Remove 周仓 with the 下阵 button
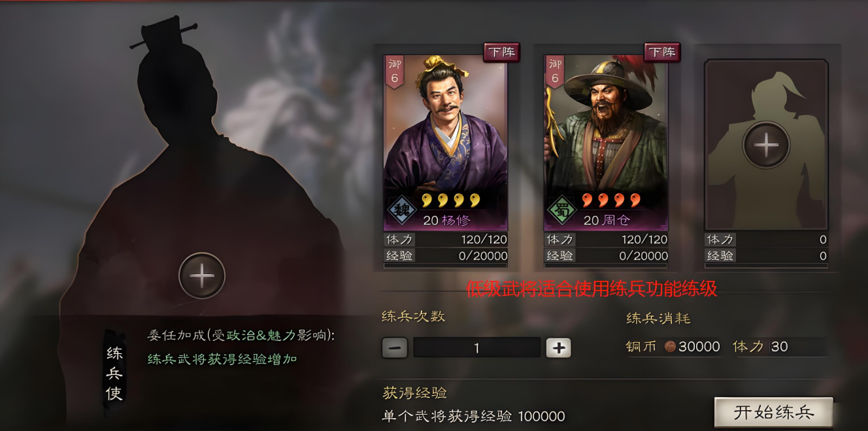The width and height of the screenshot is (868, 431). click(662, 52)
